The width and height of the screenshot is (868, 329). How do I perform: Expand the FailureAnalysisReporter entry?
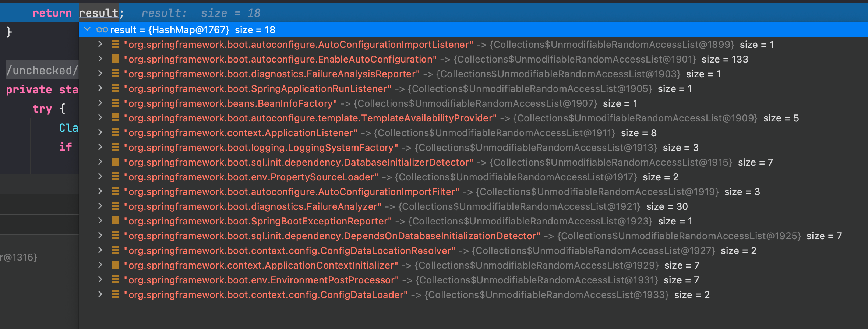click(x=100, y=74)
